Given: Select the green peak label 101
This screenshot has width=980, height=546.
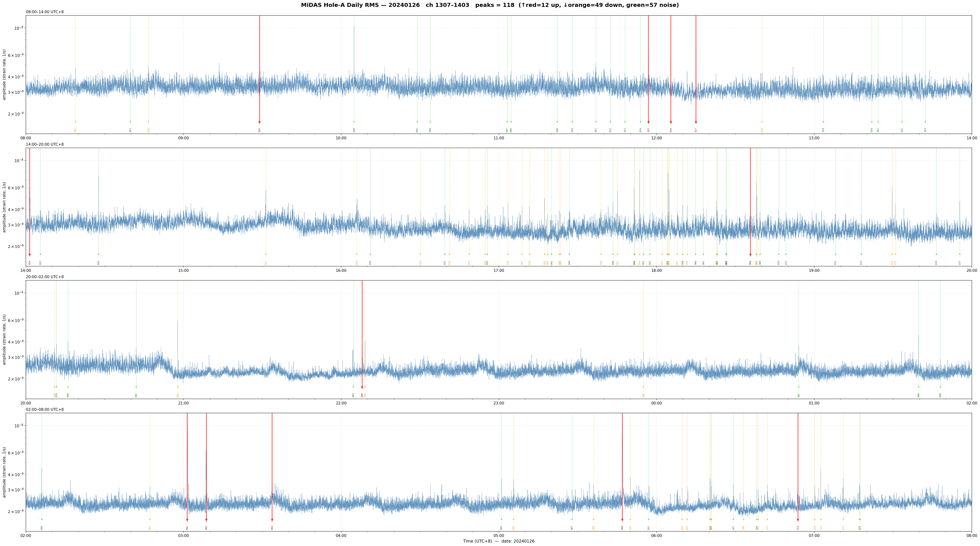Looking at the screenshot, I should (x=649, y=528).
